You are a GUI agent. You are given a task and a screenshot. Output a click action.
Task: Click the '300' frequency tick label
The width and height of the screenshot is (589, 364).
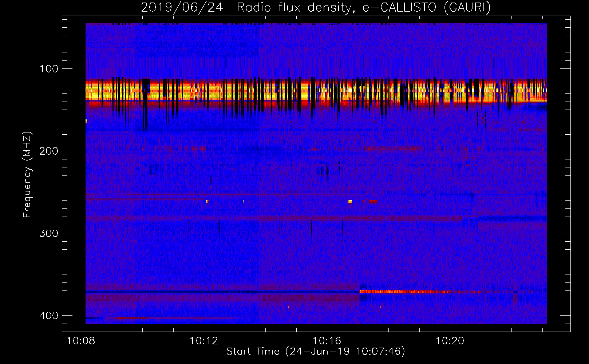pos(49,233)
